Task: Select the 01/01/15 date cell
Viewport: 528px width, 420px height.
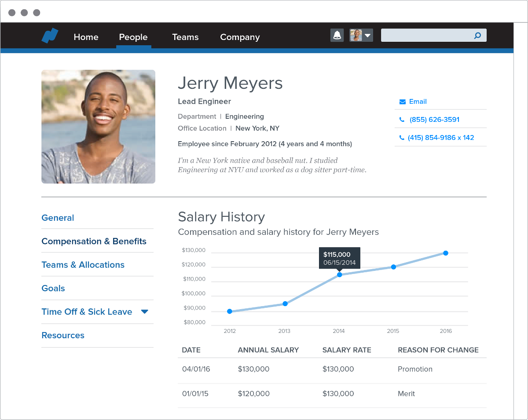Action: point(195,394)
